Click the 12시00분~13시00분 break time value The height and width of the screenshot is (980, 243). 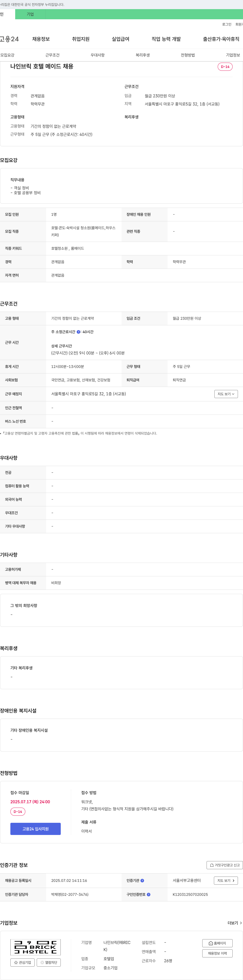click(68, 367)
